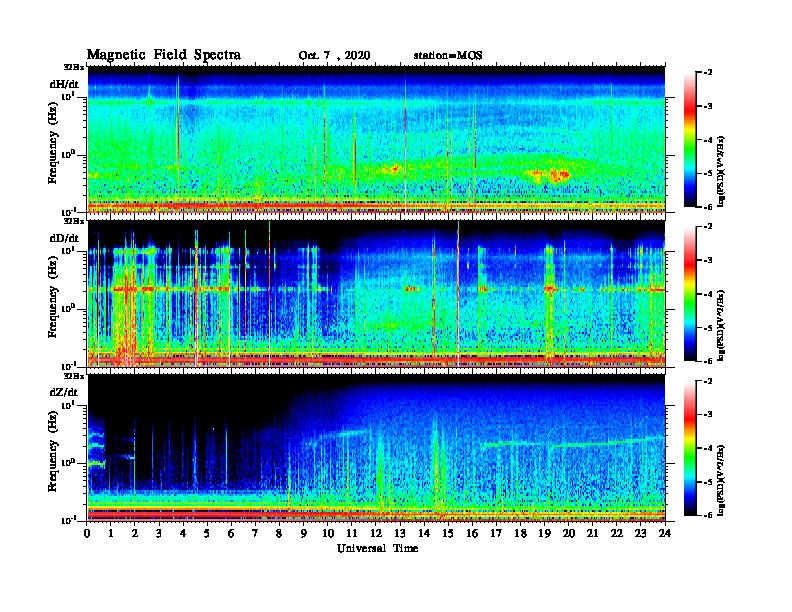This screenshot has width=792, height=612.
Task: Click the color bar title of the dZ/dt panel
Action: point(722,480)
